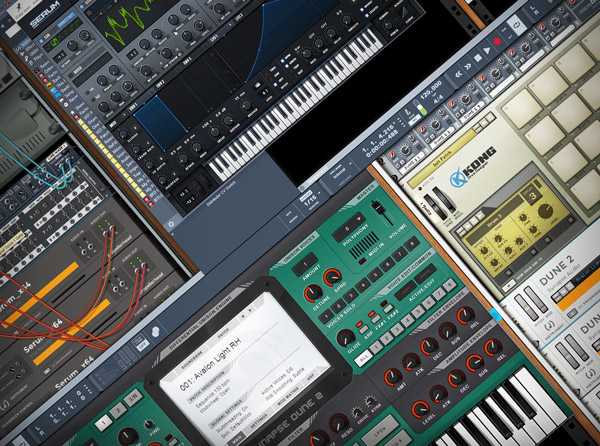Click the Rewind transport button
This screenshot has width=600, height=446.
(x=458, y=74)
